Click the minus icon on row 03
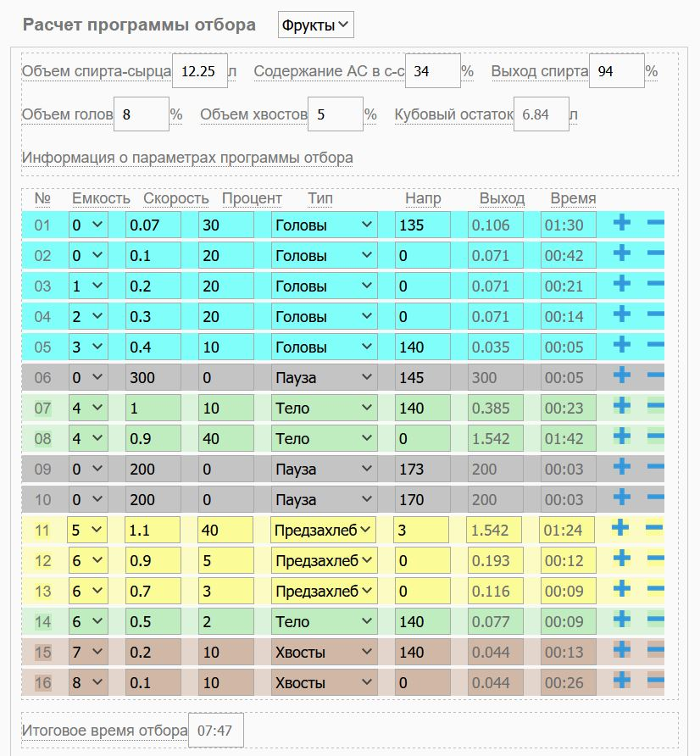The image size is (700, 756). (x=655, y=283)
